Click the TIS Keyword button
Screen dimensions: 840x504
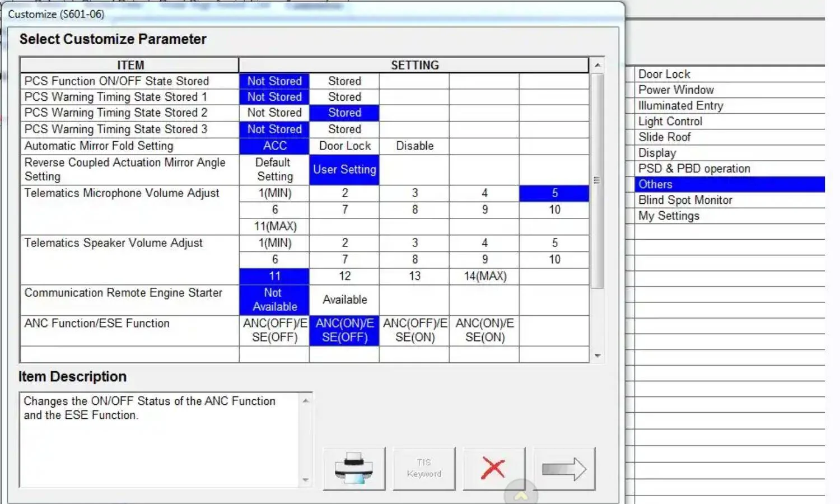click(x=424, y=469)
